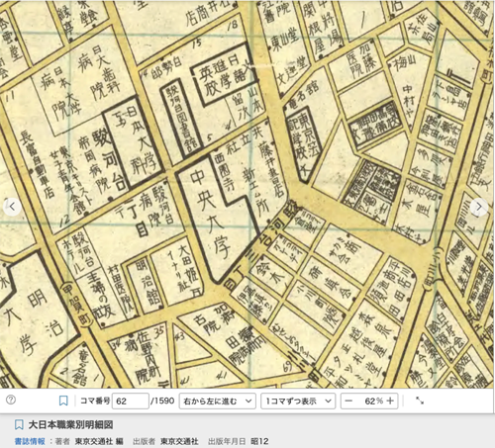Click the publication date 昭12
The image size is (495, 448).
(259, 441)
